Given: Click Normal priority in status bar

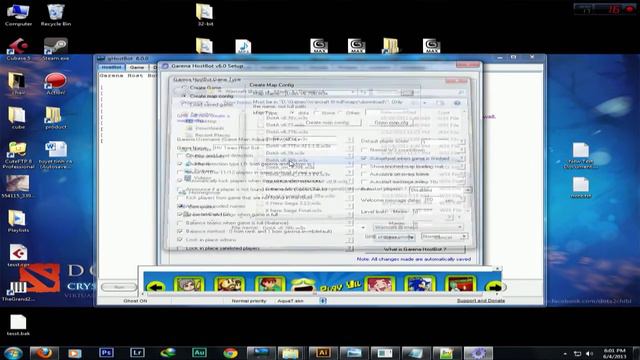Looking at the screenshot, I should (x=249, y=301).
